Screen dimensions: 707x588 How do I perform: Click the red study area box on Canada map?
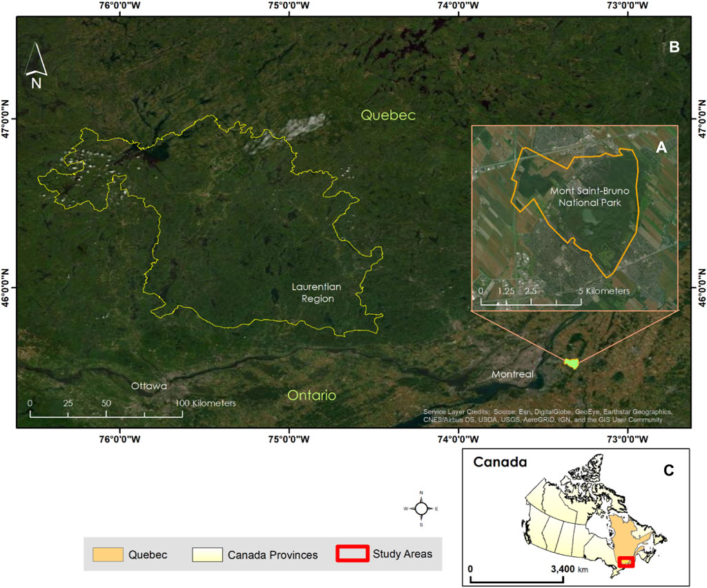[626, 562]
